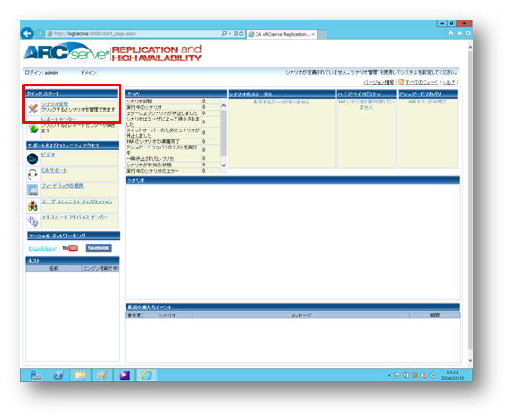Open the Video icon in support section

click(x=32, y=158)
